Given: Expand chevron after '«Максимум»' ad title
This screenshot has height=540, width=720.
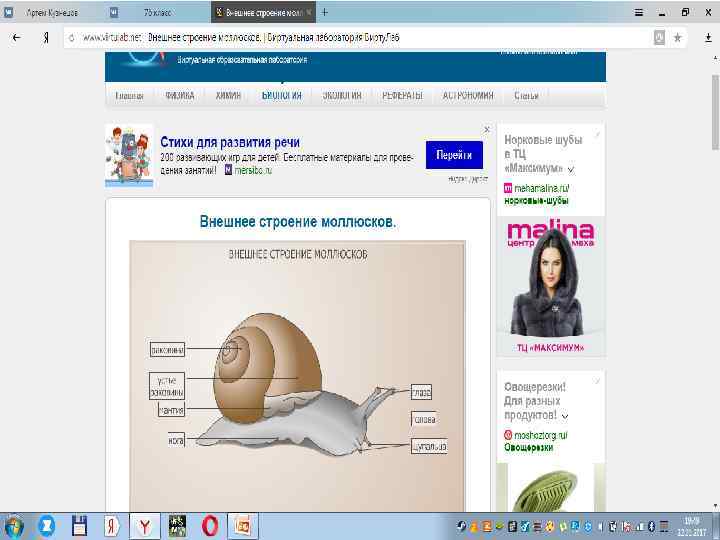Looking at the screenshot, I should [571, 169].
